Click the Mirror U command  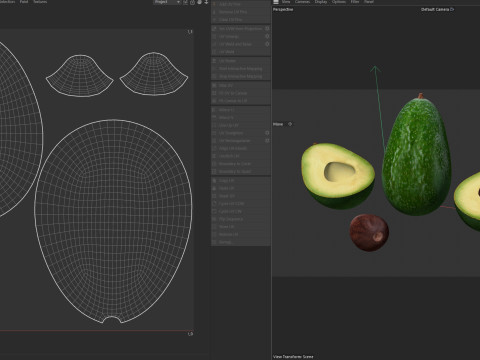point(241,110)
